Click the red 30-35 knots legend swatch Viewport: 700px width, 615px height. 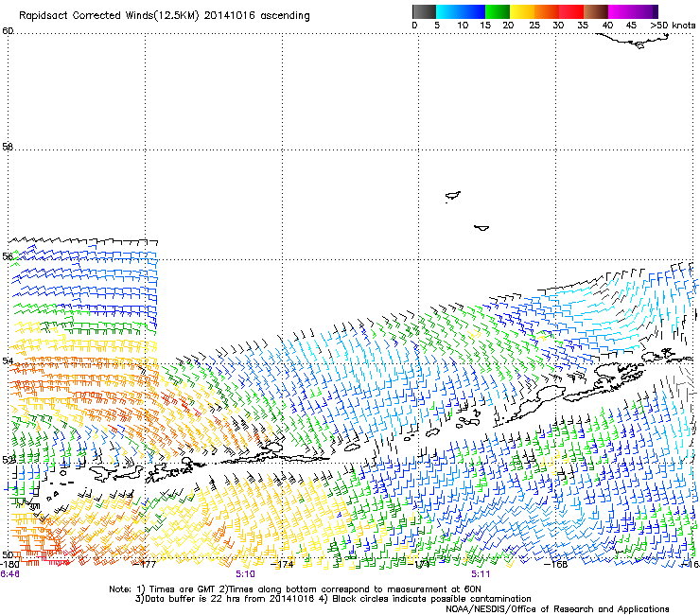pos(571,11)
